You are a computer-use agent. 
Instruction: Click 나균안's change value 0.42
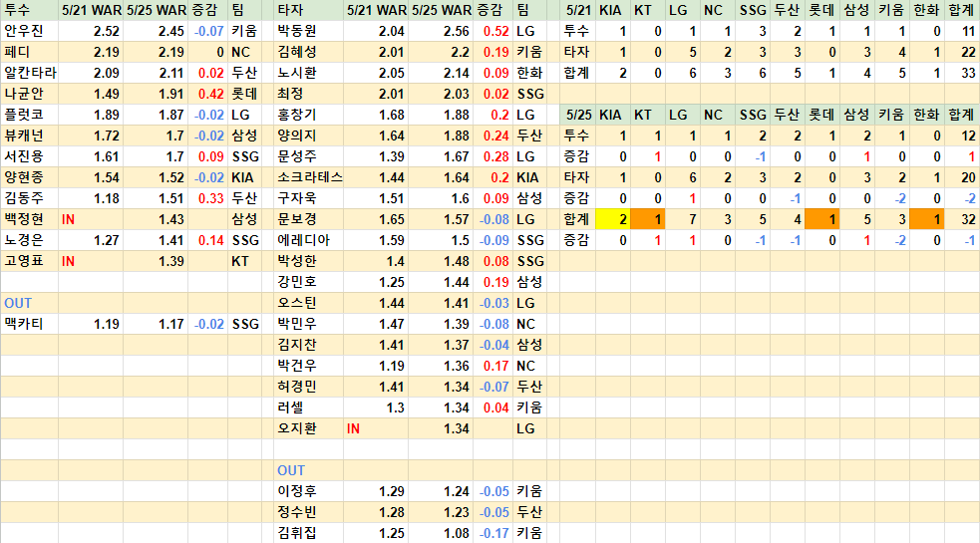[x=210, y=95]
